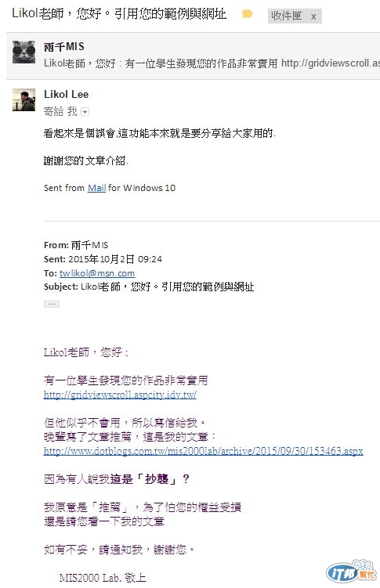Click the yellow importance label marker
Viewport: 380px width, 588px height.
pos(247,14)
